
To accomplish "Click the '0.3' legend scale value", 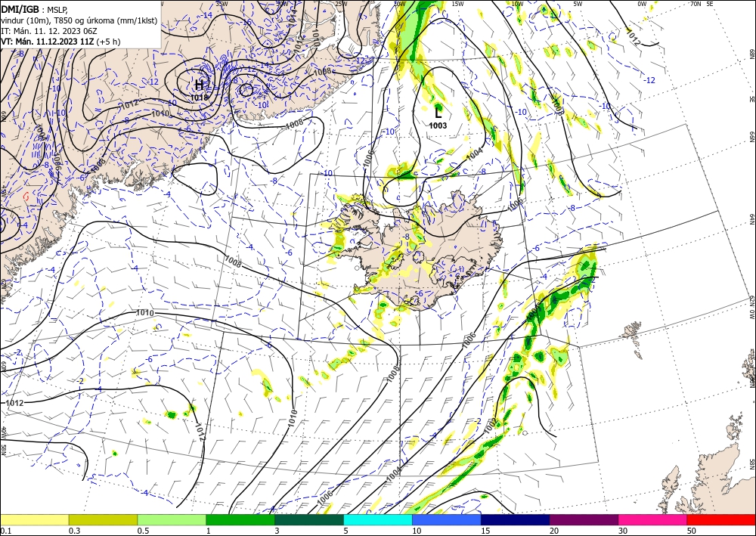I will coord(74,531).
